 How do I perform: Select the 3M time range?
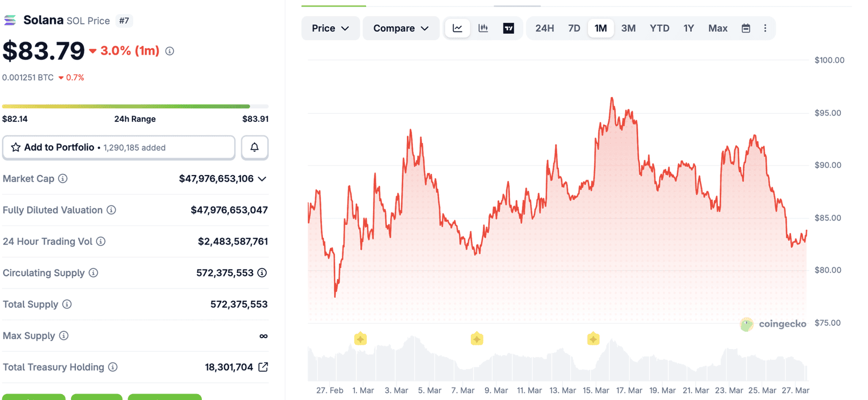click(x=628, y=28)
